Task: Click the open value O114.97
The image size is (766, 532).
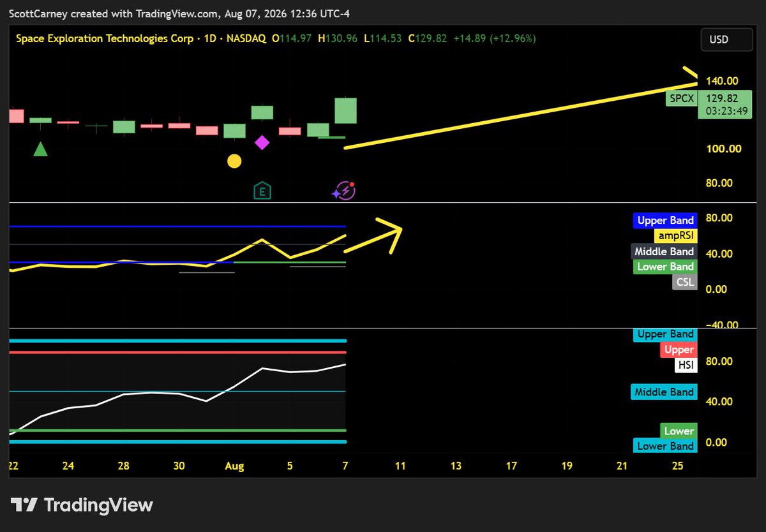Action: pos(292,38)
